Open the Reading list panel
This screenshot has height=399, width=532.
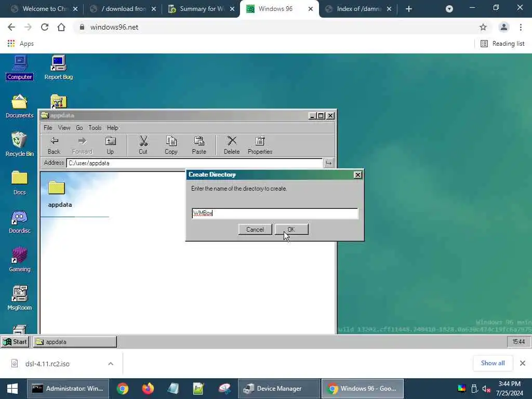tap(502, 44)
